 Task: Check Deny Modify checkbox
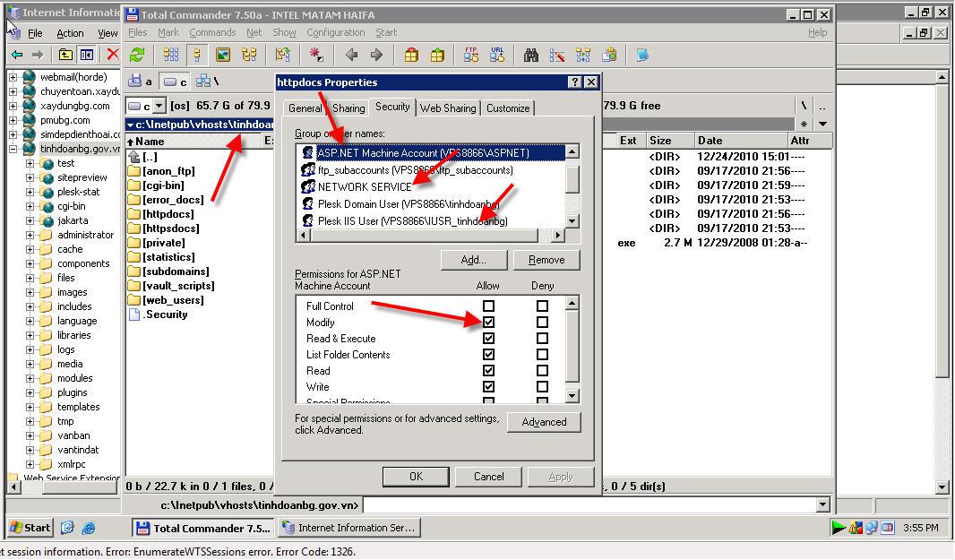[542, 322]
